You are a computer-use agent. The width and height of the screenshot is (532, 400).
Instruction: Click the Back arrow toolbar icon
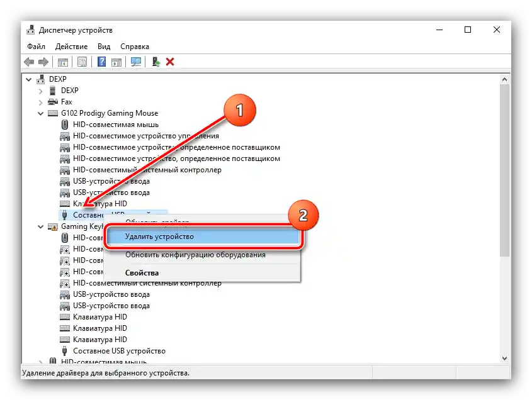29,62
